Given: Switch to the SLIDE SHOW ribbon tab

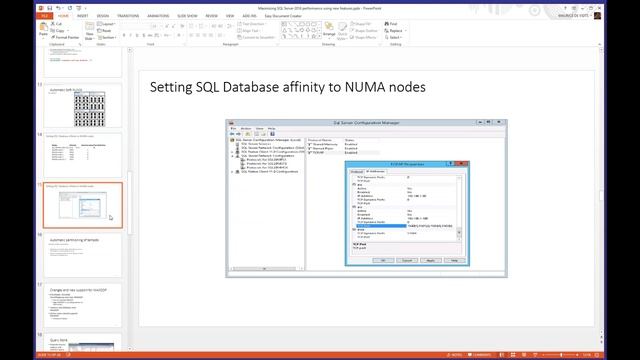Looking at the screenshot, I should [x=187, y=16].
